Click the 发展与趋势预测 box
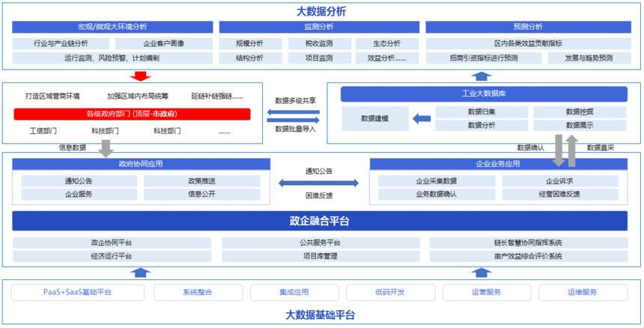 tap(589, 58)
